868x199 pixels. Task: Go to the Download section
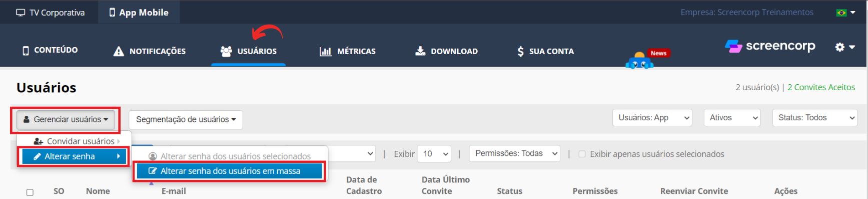pos(446,51)
